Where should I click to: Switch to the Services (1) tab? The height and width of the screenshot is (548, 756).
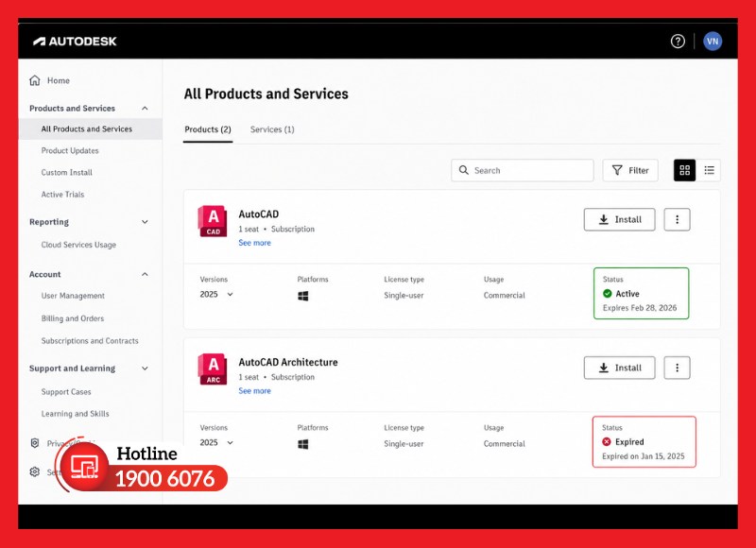[x=272, y=129]
